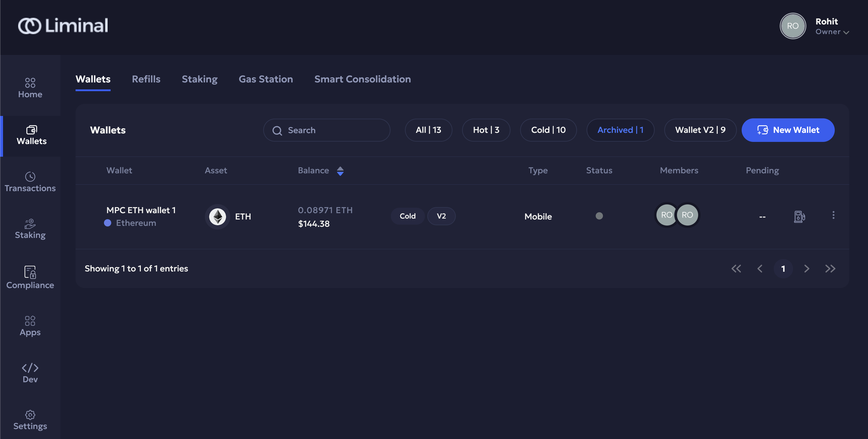
Task: Click the New Wallet button
Action: (x=788, y=130)
